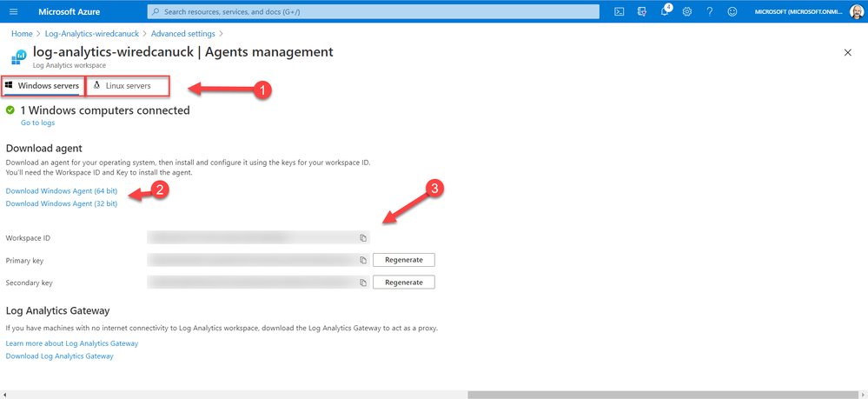Copy the Workspace ID value
The image size is (868, 399).
tap(363, 237)
